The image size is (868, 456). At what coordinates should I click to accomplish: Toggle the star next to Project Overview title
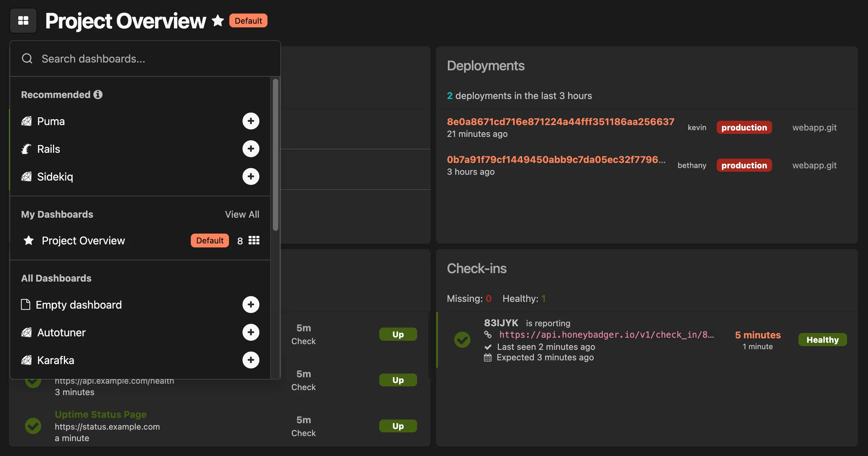pos(218,20)
